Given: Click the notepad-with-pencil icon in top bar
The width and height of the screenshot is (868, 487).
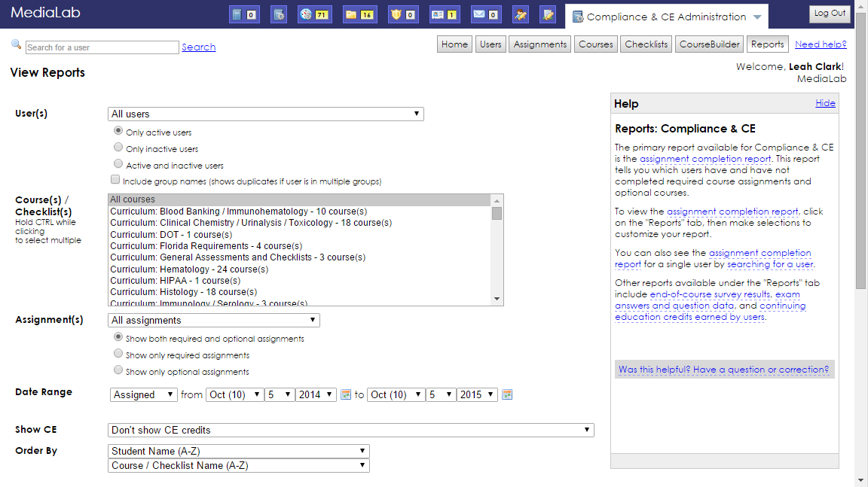Looking at the screenshot, I should (x=548, y=14).
